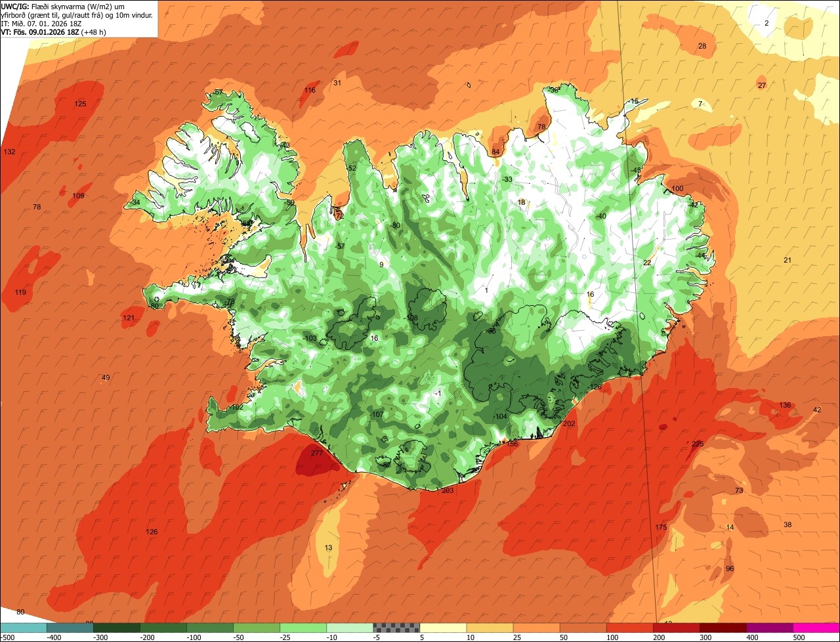
Task: Click the 109 value west of the Westfjords
Action: click(x=78, y=196)
